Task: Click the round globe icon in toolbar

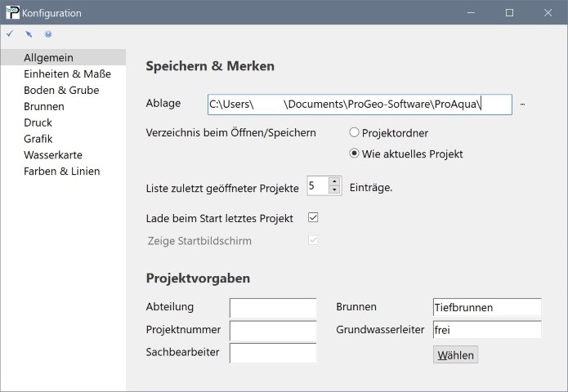Action: 48,34
